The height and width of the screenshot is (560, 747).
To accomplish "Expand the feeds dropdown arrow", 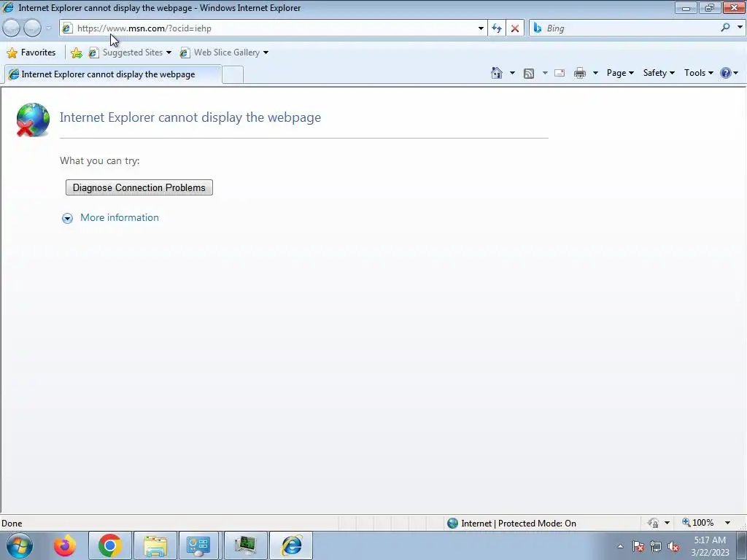I will (x=545, y=73).
